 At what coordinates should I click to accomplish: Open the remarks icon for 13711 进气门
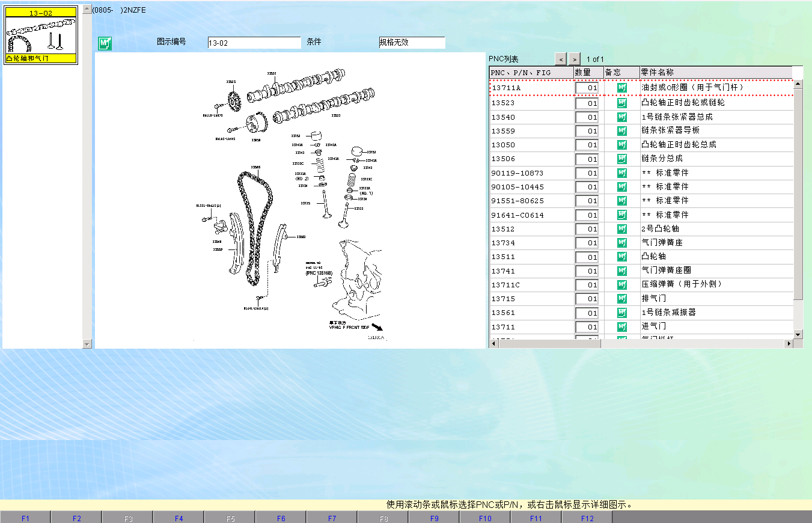tap(622, 327)
